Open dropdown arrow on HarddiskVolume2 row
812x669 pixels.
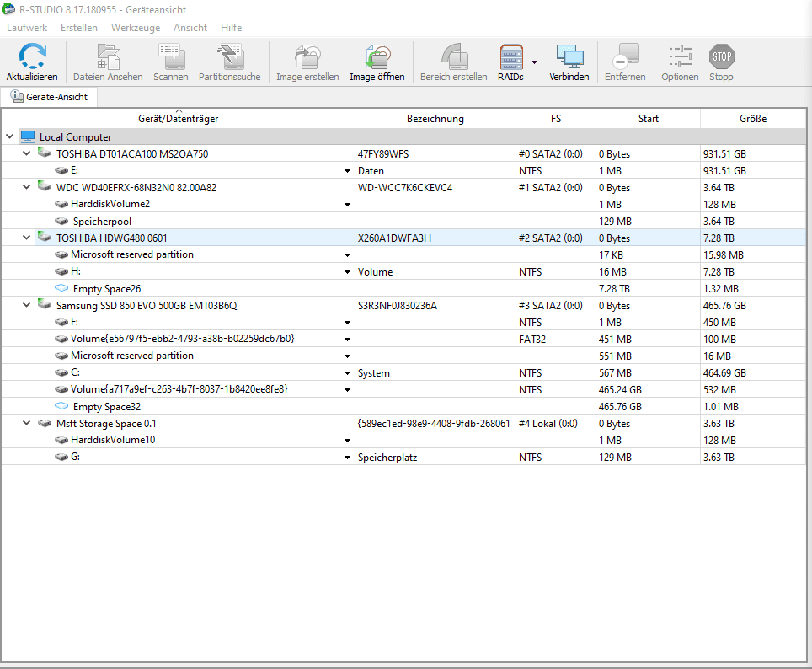[348, 205]
